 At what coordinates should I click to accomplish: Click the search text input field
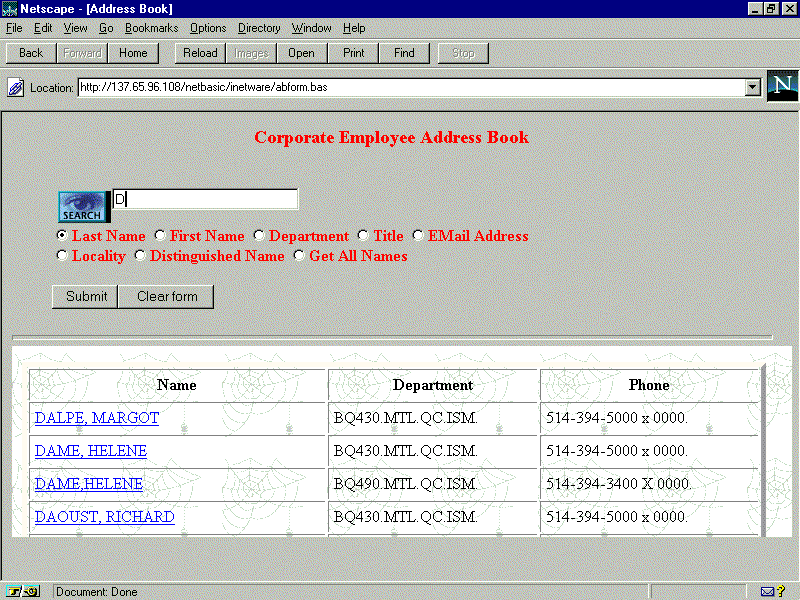point(205,199)
